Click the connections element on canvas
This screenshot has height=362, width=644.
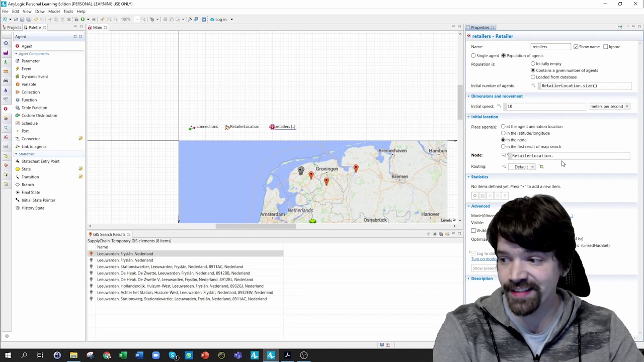point(203,127)
